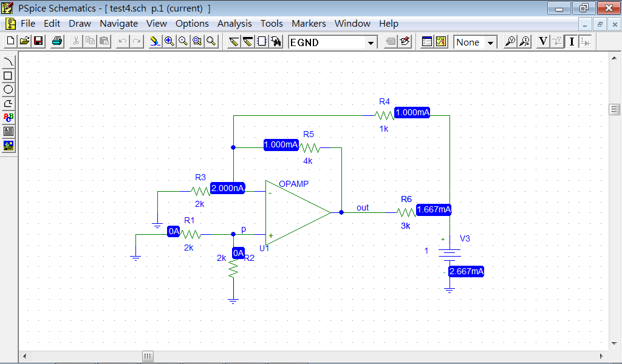Zoom out using the minus magnifier icon
The width and height of the screenshot is (622, 364).
[x=183, y=41]
